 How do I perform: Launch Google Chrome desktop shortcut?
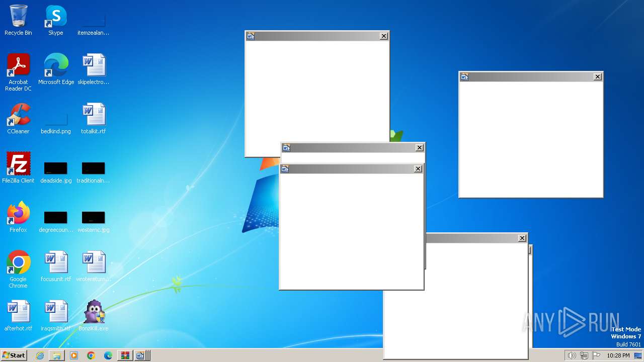[18, 269]
